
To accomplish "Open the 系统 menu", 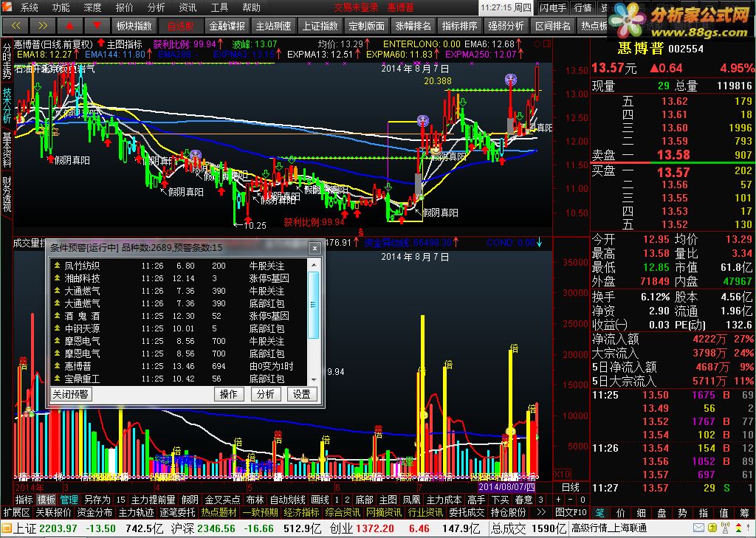I will pyautogui.click(x=29, y=7).
